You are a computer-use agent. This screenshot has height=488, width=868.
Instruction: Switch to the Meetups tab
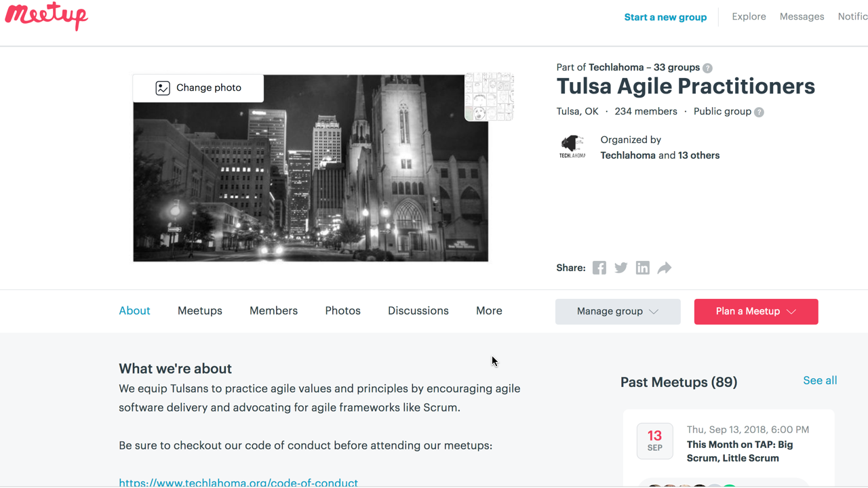[x=200, y=310]
